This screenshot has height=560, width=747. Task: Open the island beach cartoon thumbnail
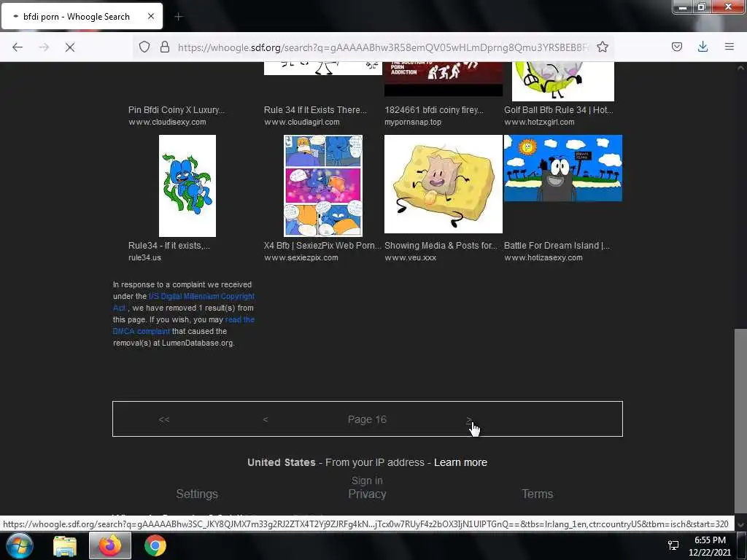[x=563, y=168]
